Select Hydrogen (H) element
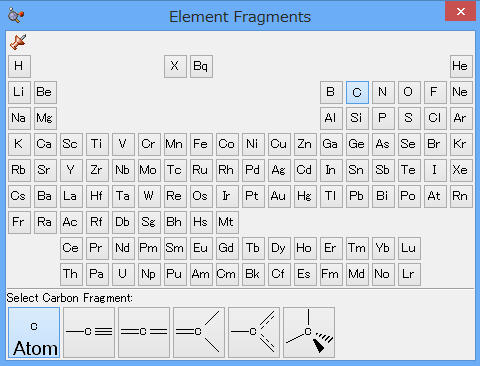480x366 pixels. click(19, 66)
